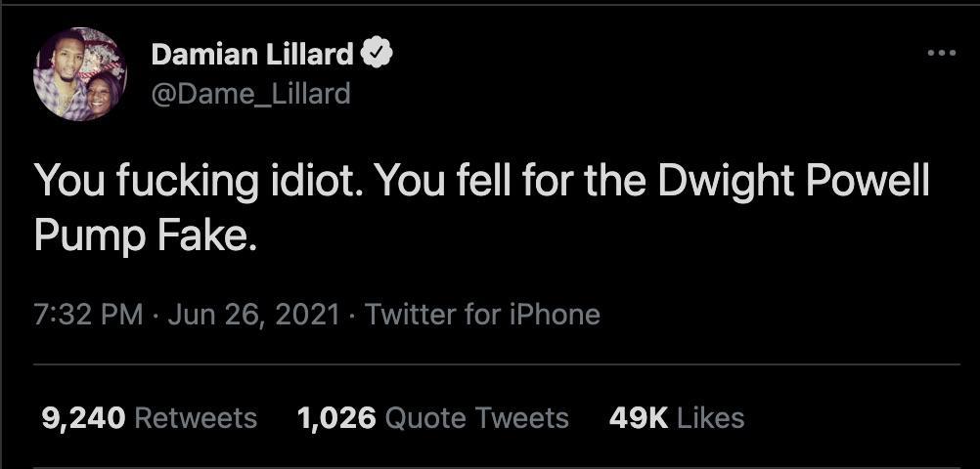The image size is (980, 469).
Task: Click the 49K likes count number
Action: 638,418
